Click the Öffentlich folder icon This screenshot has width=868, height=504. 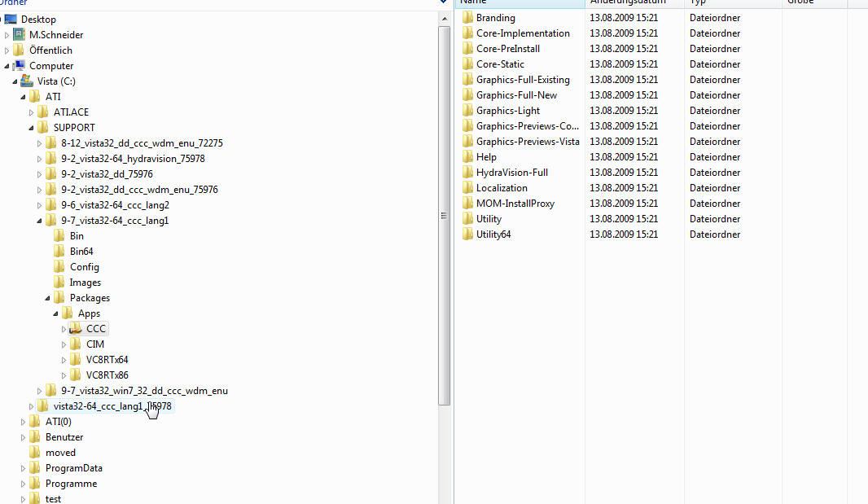[x=19, y=50]
